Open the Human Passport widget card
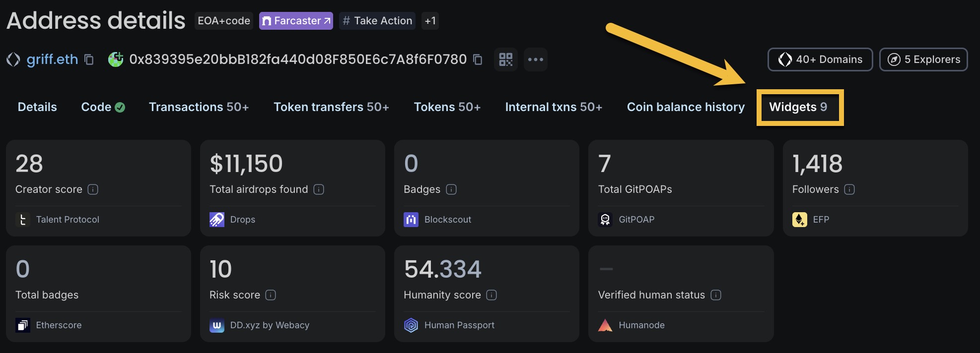 click(x=487, y=294)
